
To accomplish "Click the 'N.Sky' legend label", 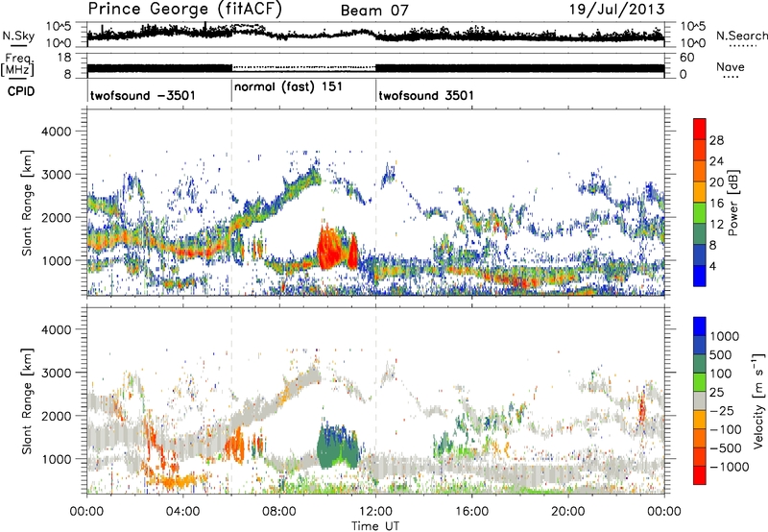I will pos(18,36).
